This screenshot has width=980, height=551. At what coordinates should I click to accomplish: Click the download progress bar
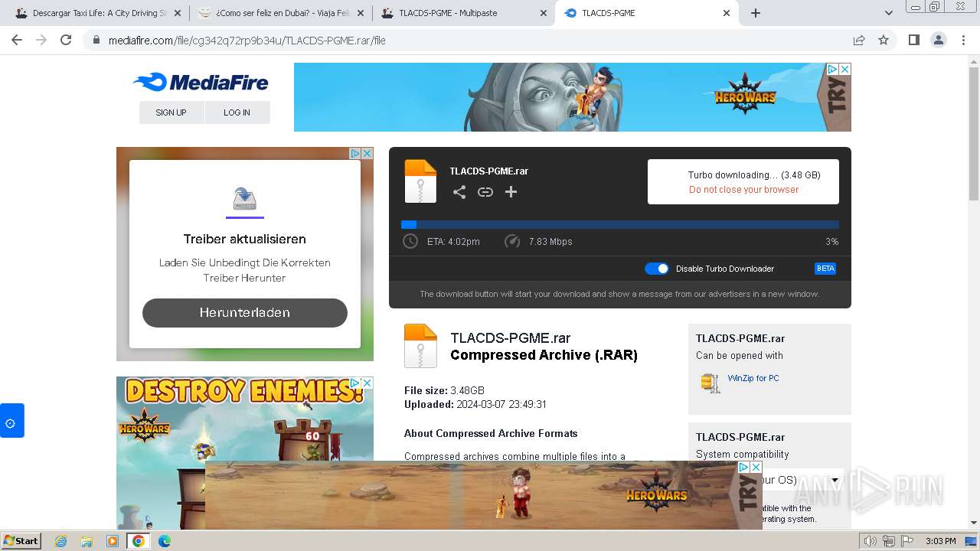coord(620,225)
